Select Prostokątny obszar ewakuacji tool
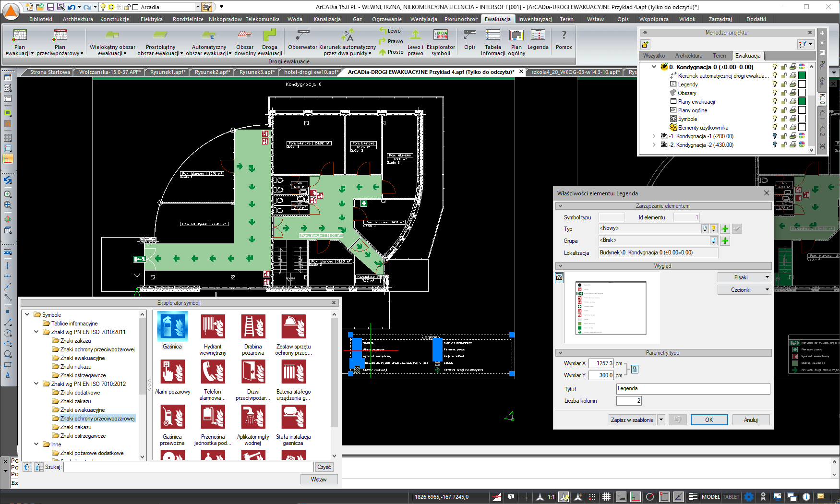 click(x=160, y=42)
